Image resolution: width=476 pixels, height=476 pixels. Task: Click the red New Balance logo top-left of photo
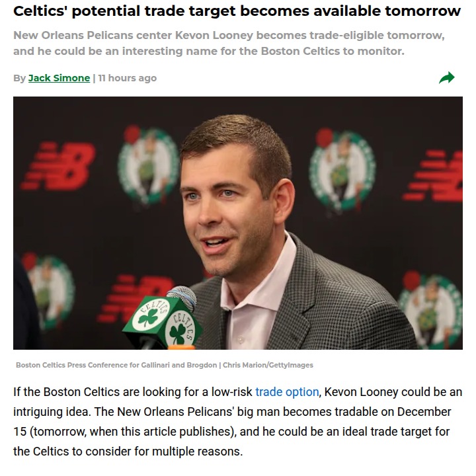[x=59, y=166]
